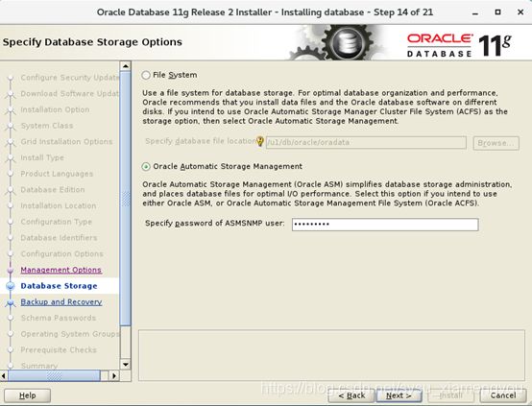This screenshot has height=406, width=532.
Task: Select Oracle Automatic Storage Management option
Action: (146, 167)
